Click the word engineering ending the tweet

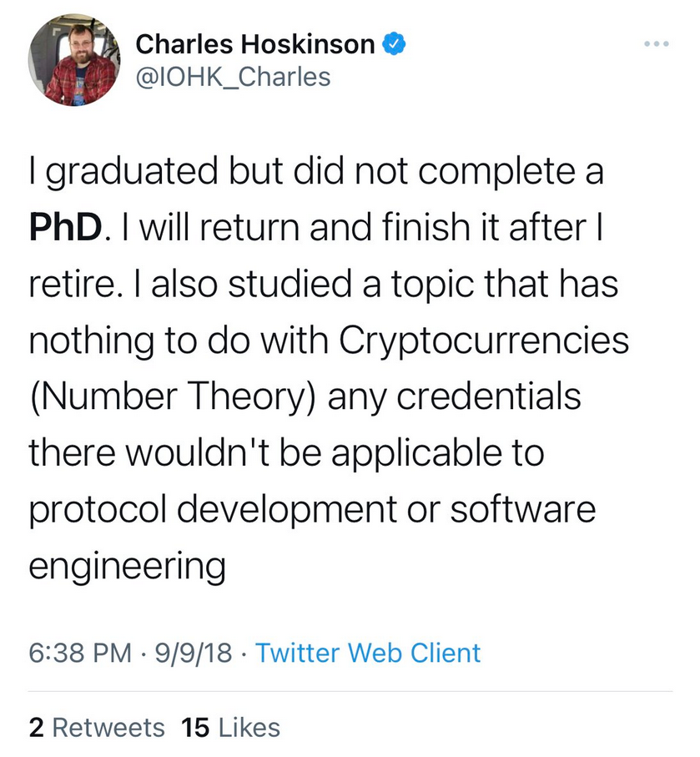pos(127,567)
